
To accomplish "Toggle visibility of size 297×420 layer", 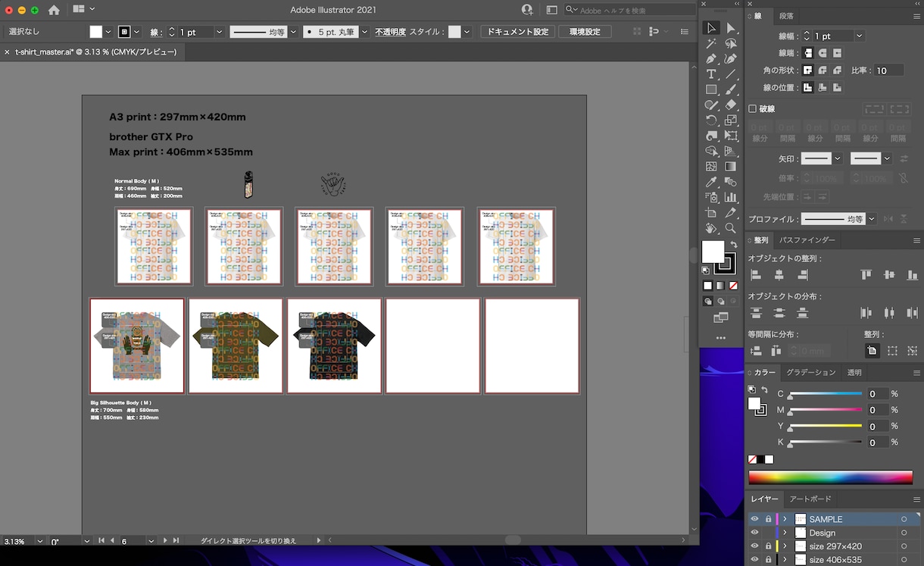I will click(754, 546).
